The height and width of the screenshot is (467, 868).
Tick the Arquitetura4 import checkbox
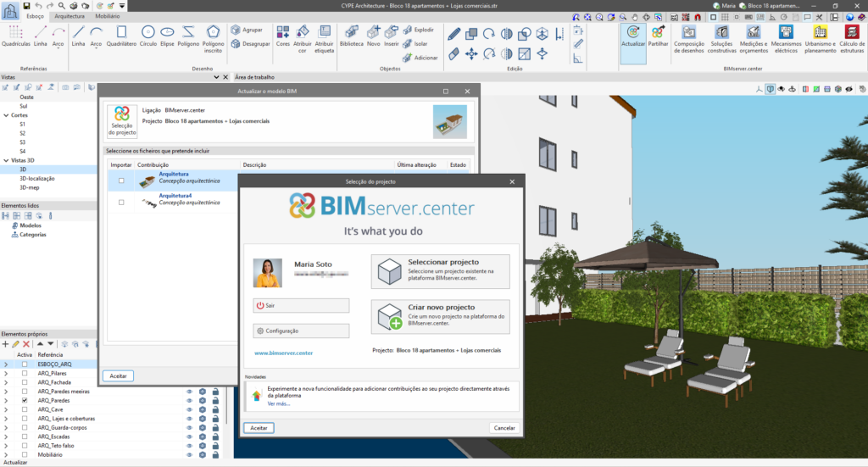[121, 203]
